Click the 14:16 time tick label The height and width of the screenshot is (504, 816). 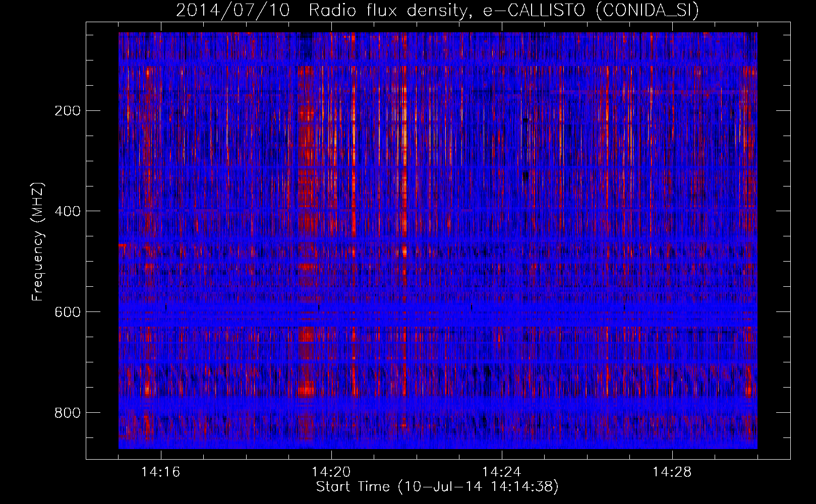(160, 472)
